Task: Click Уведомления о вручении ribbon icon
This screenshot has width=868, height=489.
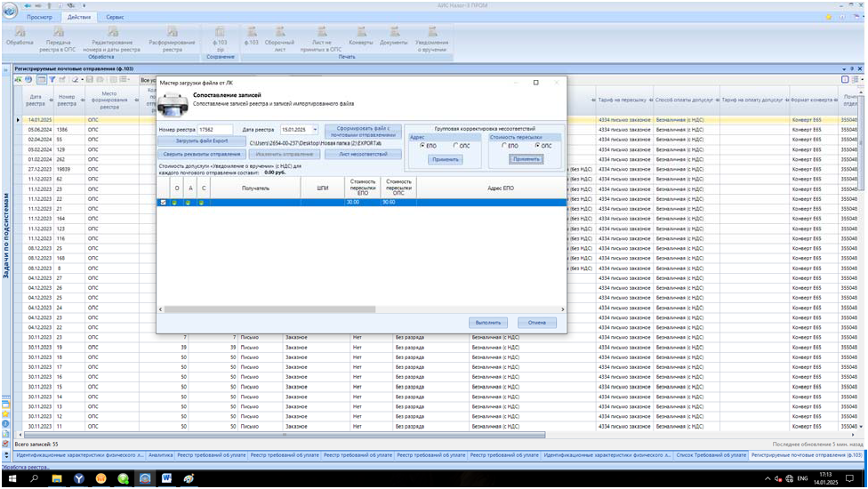Action: pyautogui.click(x=431, y=33)
